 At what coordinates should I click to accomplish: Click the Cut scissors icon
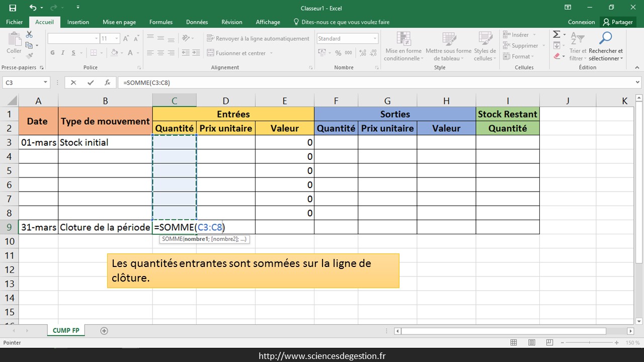[x=29, y=34]
